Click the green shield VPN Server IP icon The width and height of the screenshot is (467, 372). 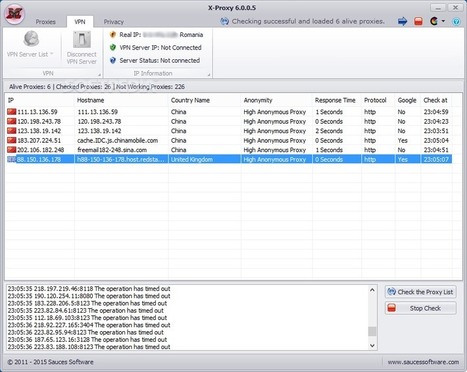(x=113, y=47)
